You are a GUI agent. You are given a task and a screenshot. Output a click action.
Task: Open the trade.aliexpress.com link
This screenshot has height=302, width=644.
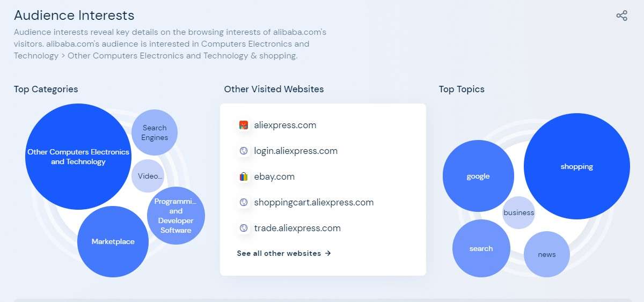(297, 228)
